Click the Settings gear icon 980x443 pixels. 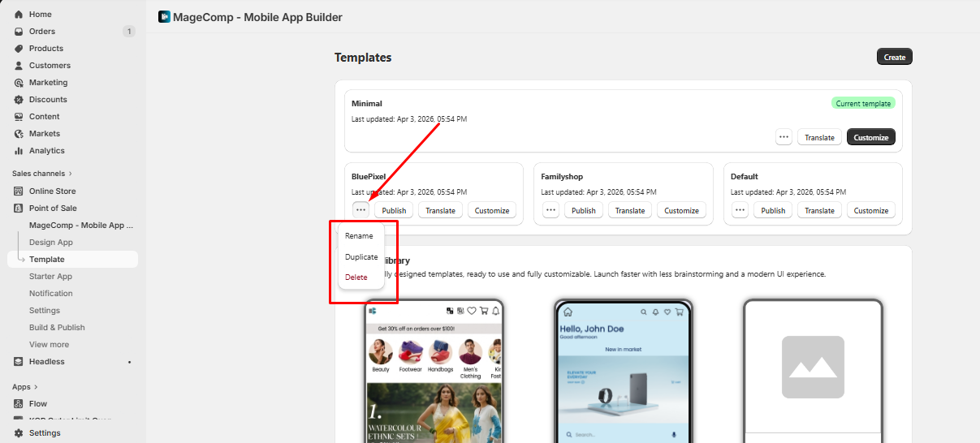(19, 433)
